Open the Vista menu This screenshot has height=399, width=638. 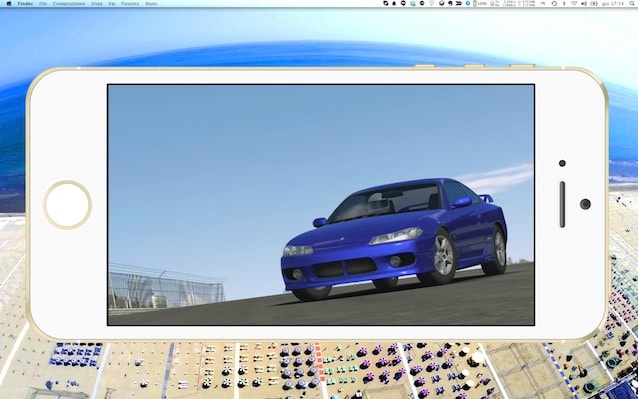(96, 4)
